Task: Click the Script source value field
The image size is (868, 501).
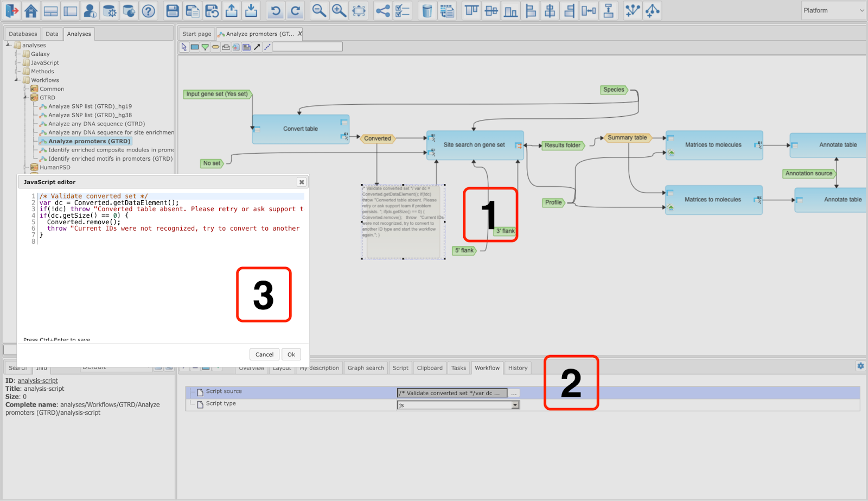Action: click(452, 393)
